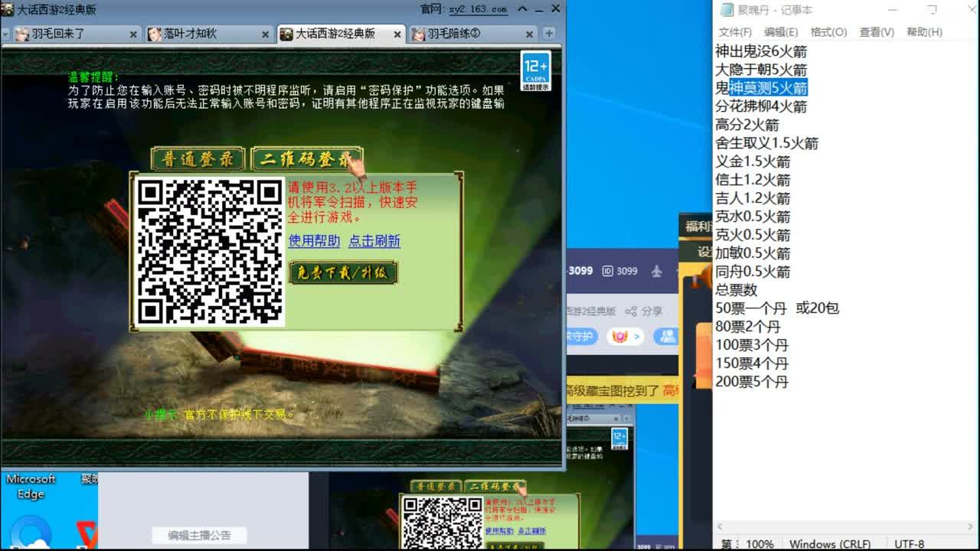Close the 羽毛回来了 tab
980x551 pixels.
(133, 34)
